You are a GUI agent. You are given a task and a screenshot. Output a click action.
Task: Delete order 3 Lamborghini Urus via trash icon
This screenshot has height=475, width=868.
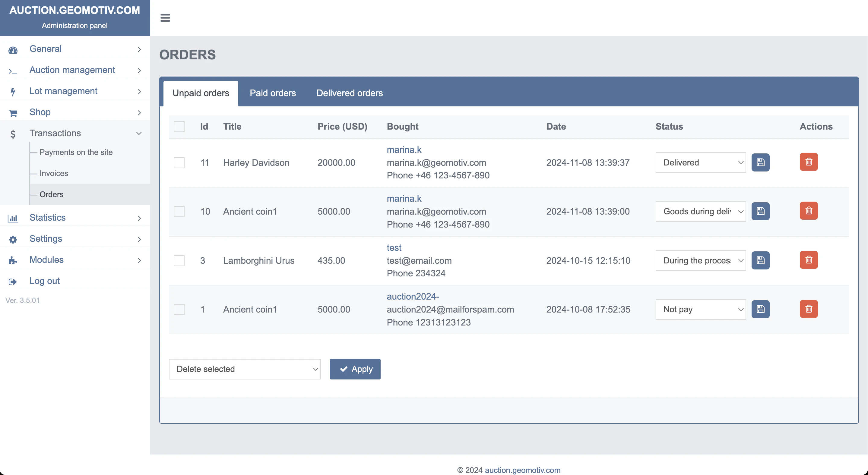point(809,260)
